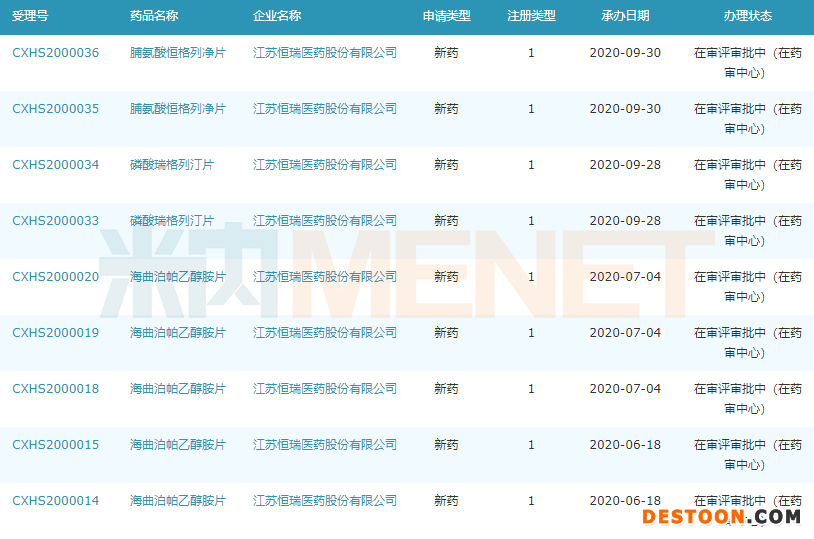Click drug name in CXHS2000034 row
The width and height of the screenshot is (814, 539).
point(172,165)
